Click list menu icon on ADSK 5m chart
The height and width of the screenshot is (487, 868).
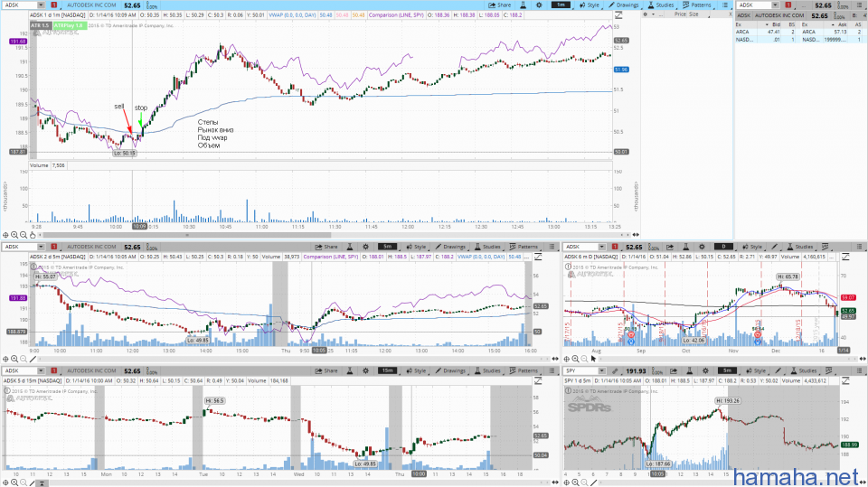(552, 247)
